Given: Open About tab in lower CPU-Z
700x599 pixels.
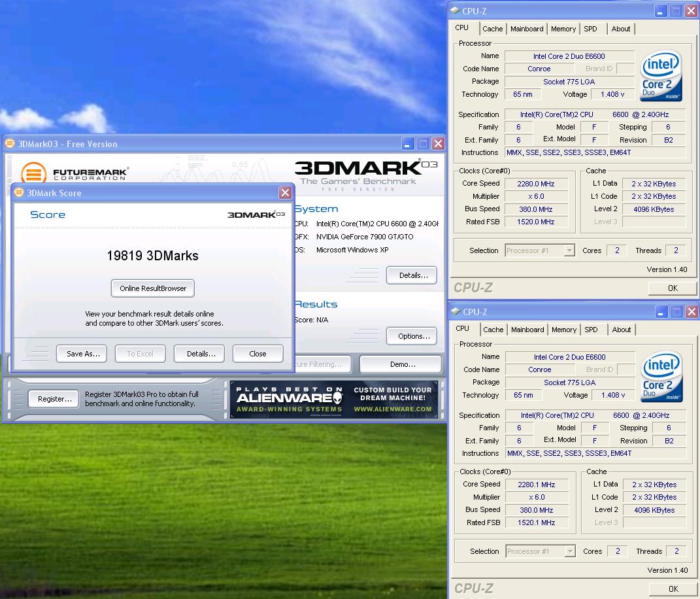Looking at the screenshot, I should pyautogui.click(x=622, y=330).
